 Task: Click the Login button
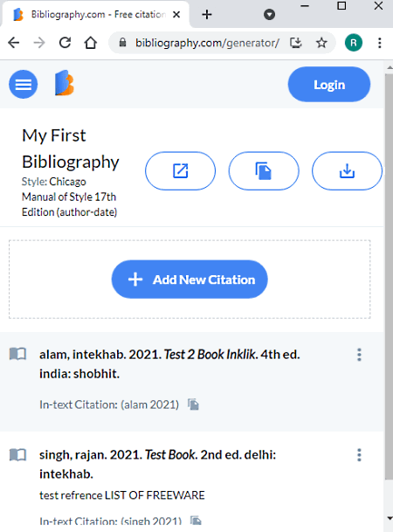click(329, 85)
